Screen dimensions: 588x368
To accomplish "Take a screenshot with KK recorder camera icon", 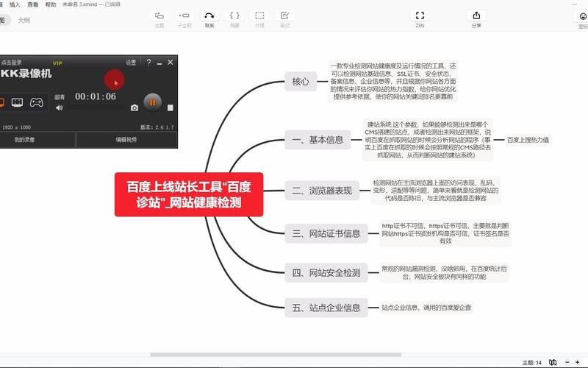I will click(x=135, y=108).
